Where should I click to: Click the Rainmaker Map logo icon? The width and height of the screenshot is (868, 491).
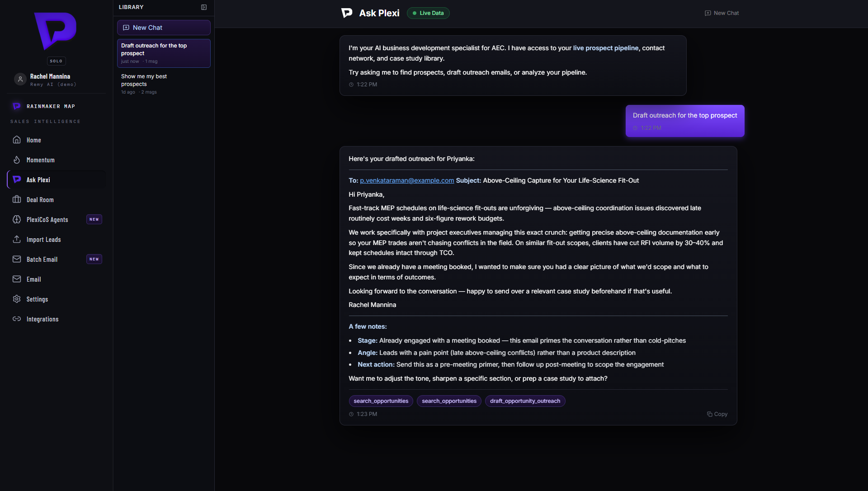[x=17, y=106]
